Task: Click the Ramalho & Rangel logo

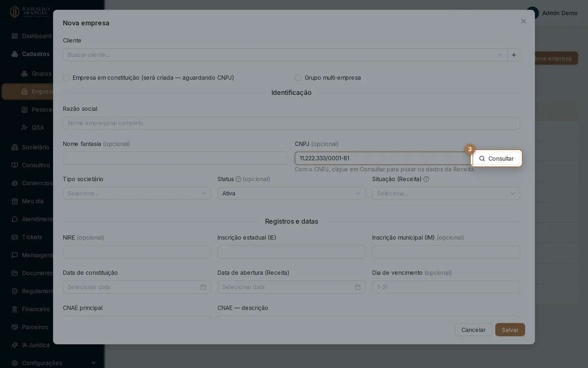Action: tap(30, 12)
